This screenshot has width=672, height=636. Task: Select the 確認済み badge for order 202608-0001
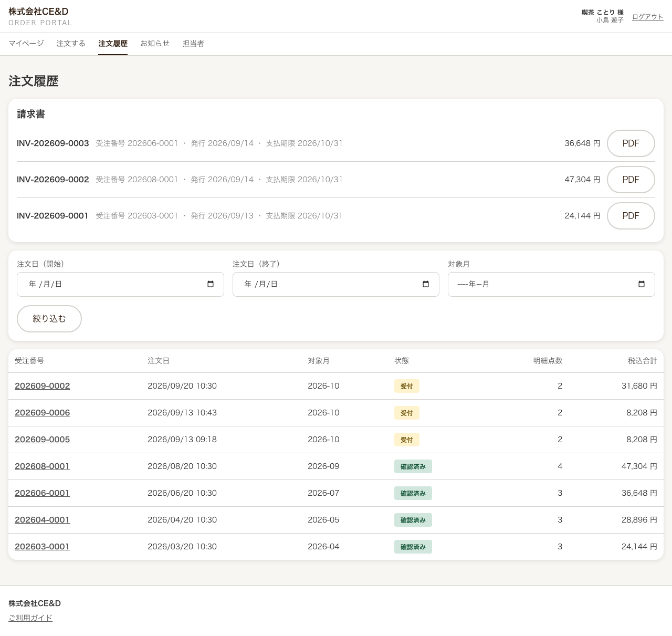tap(413, 466)
